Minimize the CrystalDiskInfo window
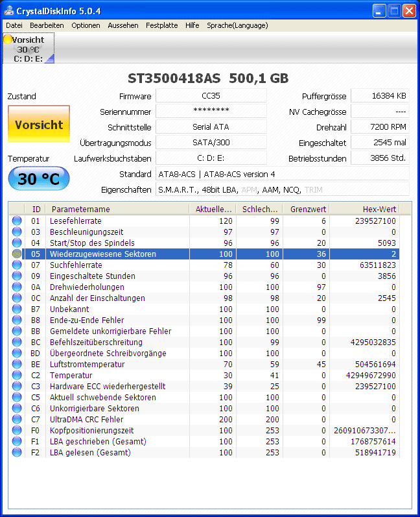420x517 pixels. click(379, 11)
